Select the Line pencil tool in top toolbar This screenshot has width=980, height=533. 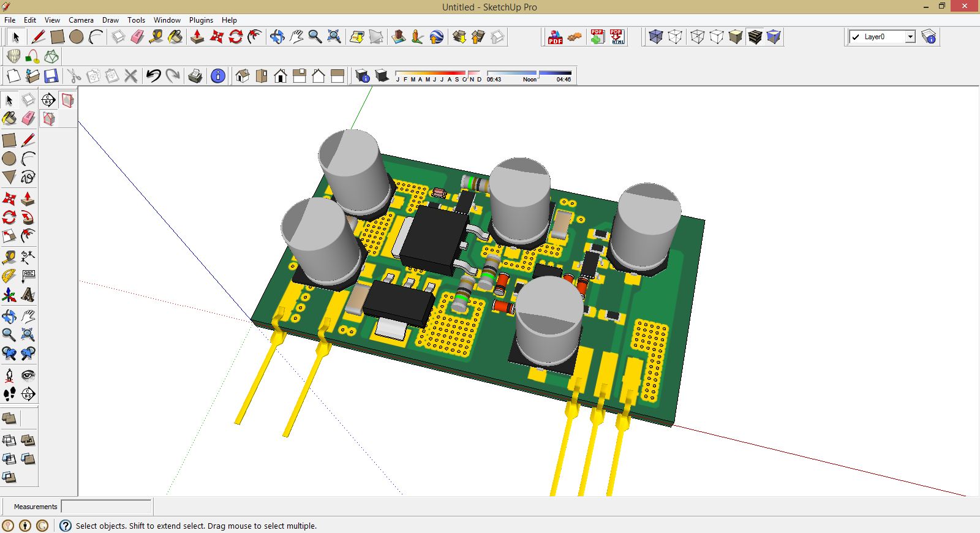coord(38,37)
